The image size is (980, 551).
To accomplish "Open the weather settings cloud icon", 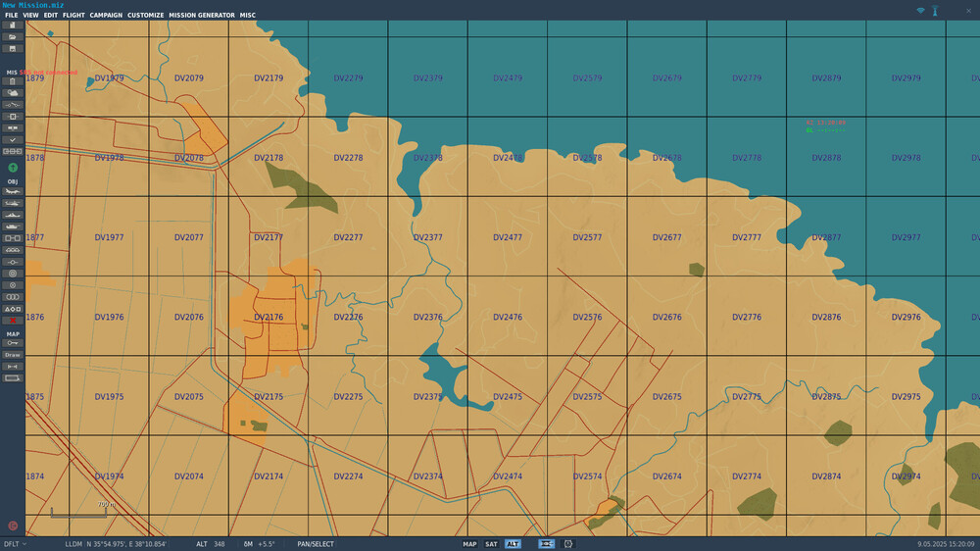I will 13,93.
